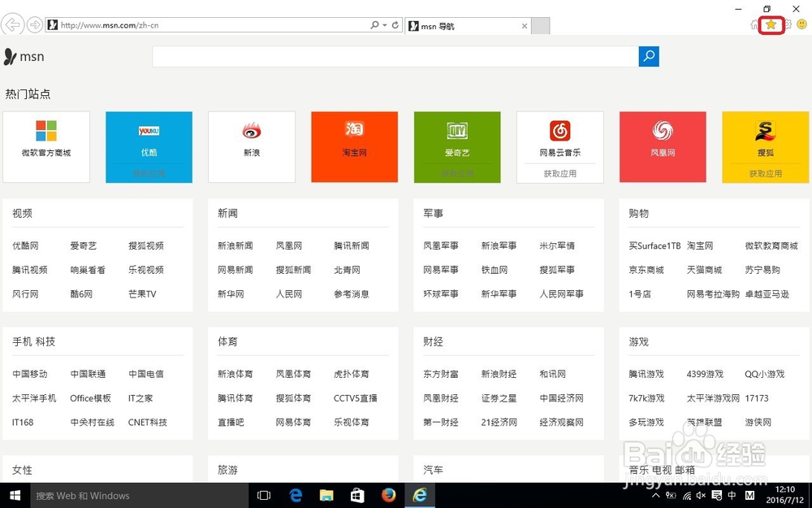Open the 中国移动 link
Screen dimensions: 812x508
[x=30, y=374]
